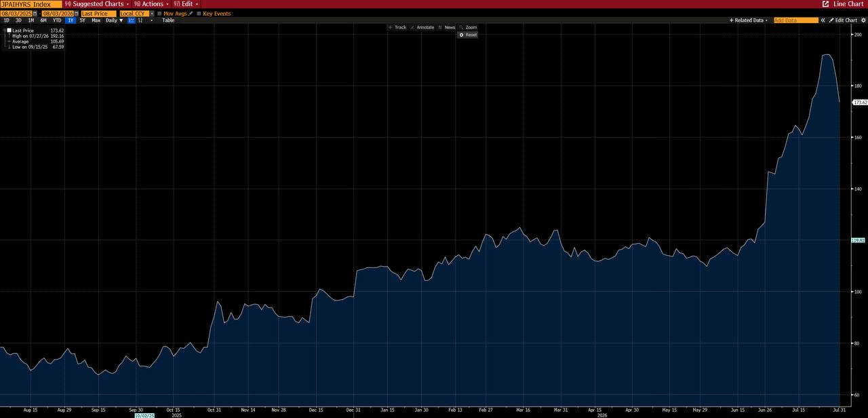Click the 119.92 axis marker label
This screenshot has width=868, height=418.
(x=859, y=240)
